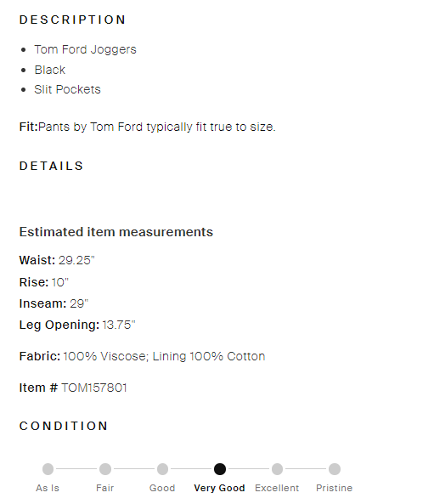
Task: Select the Excellent condition dot
Action: [277, 469]
